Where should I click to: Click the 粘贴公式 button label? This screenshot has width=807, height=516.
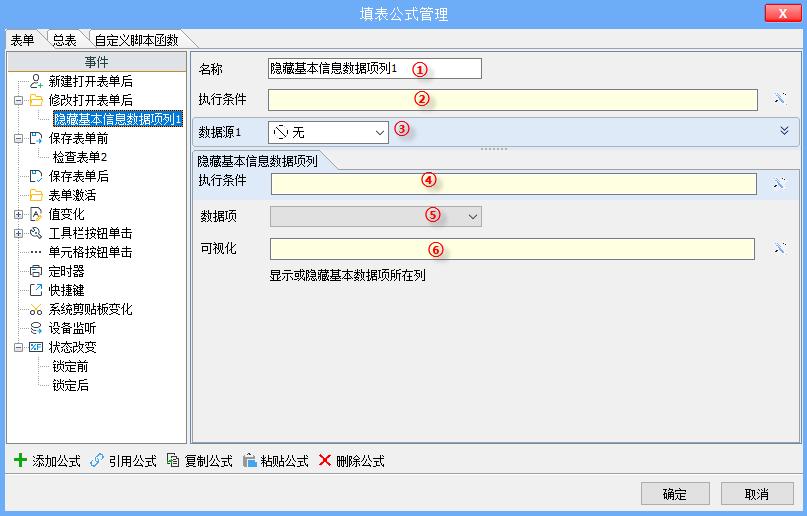pos(285,461)
